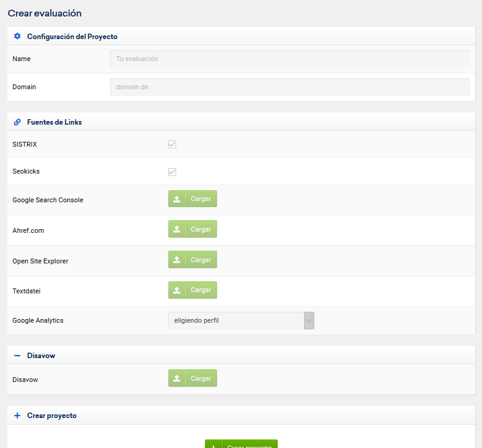482x448 pixels.
Task: Click upload icon in Textdatei row
Action: click(177, 290)
